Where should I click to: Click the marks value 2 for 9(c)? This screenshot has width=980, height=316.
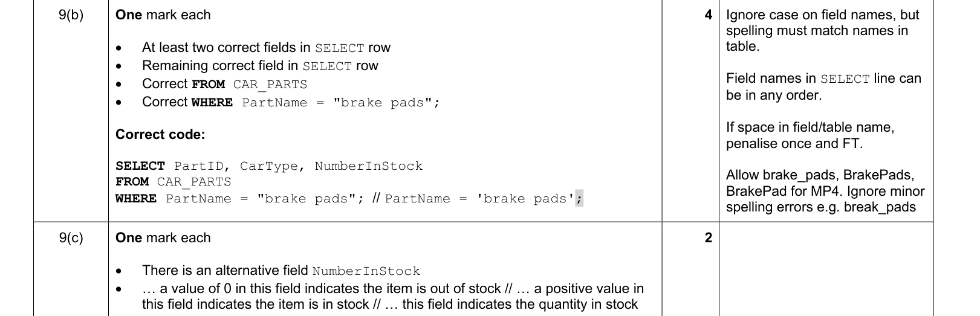[x=708, y=238]
